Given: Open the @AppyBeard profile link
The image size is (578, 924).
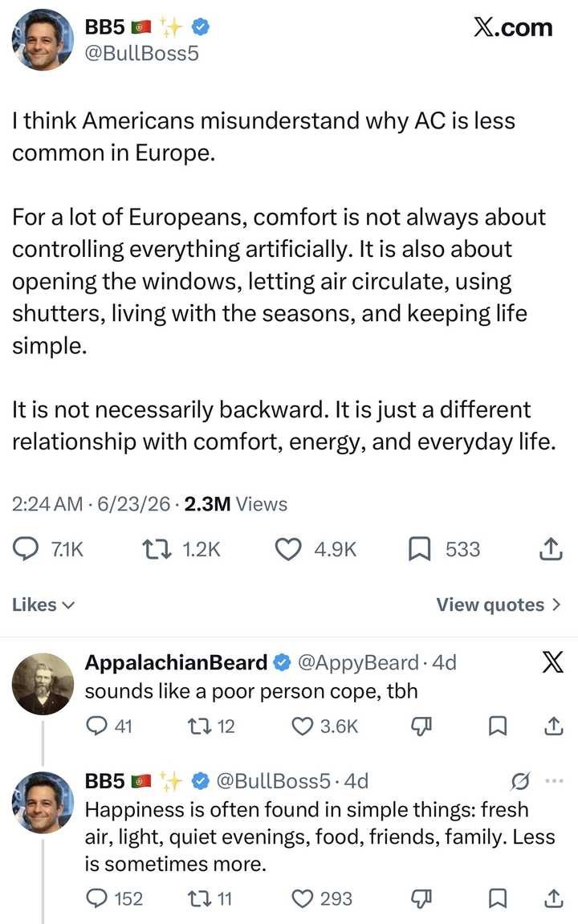Looking at the screenshot, I should point(358,662).
